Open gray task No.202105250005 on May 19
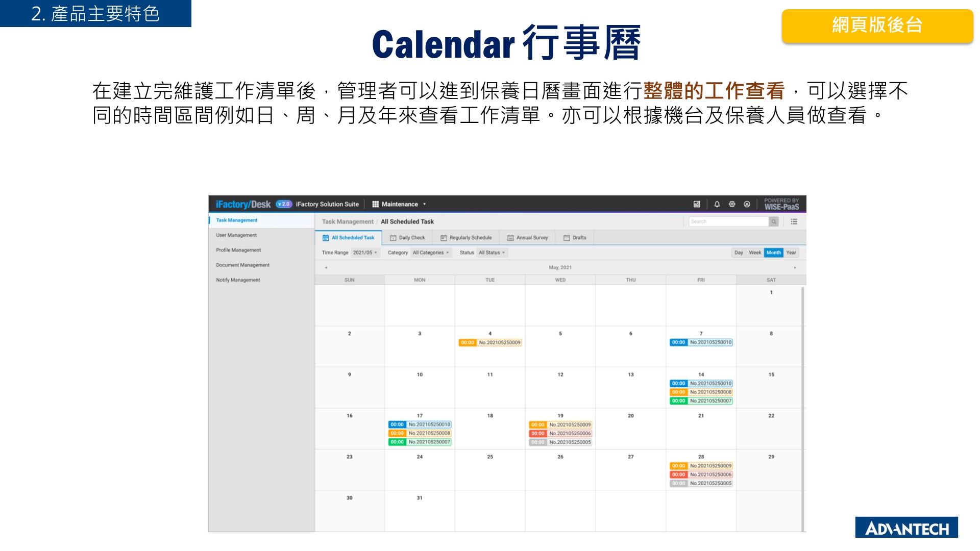 pos(560,442)
